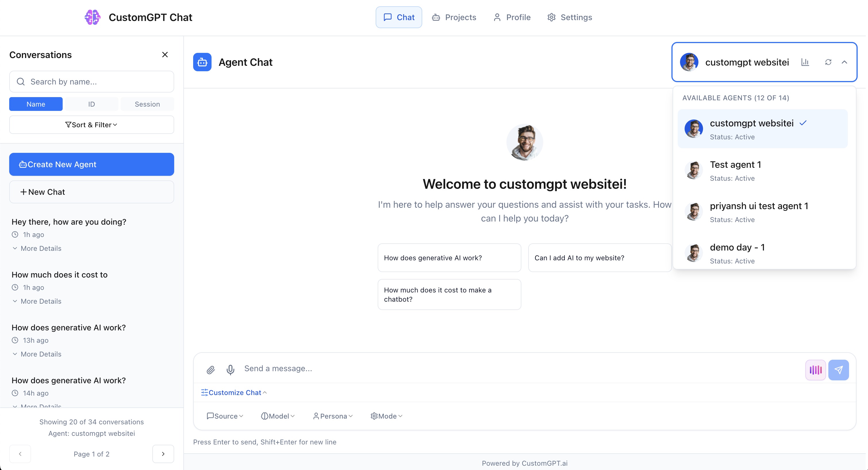Click the Create New Agent button
868x470 pixels.
[91, 164]
